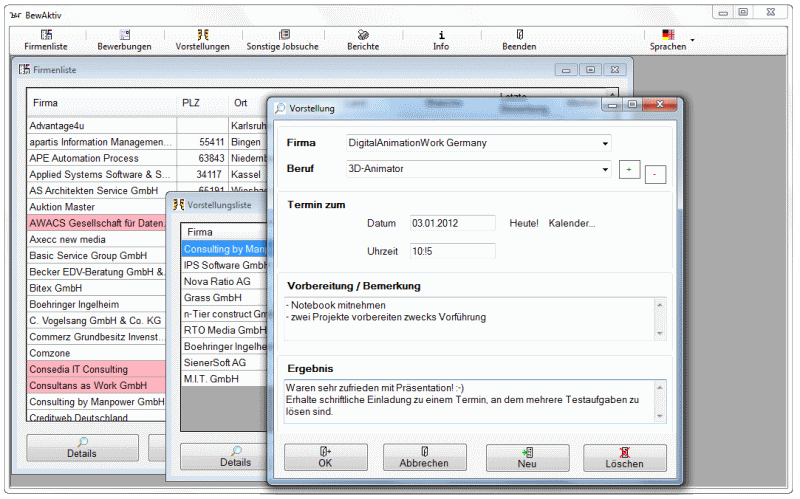Click Firma column header in Vorstellungsliste
The width and height of the screenshot is (800, 499).
click(x=224, y=232)
